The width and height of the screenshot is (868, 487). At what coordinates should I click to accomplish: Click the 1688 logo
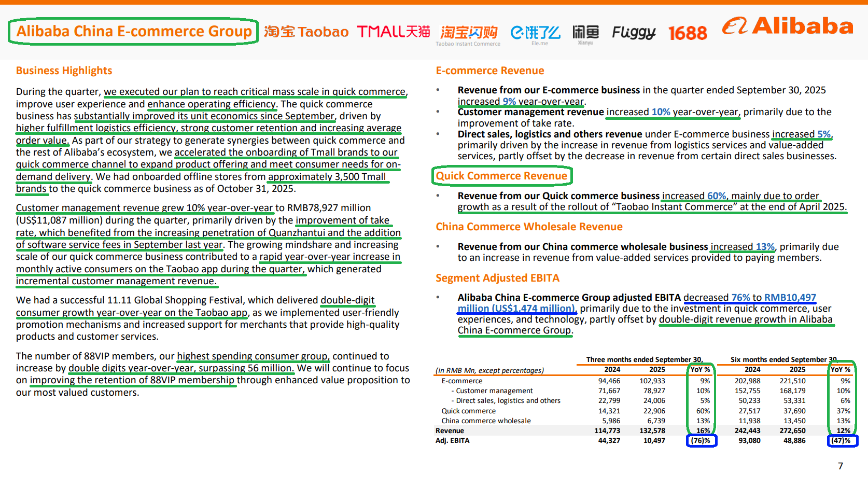point(688,33)
